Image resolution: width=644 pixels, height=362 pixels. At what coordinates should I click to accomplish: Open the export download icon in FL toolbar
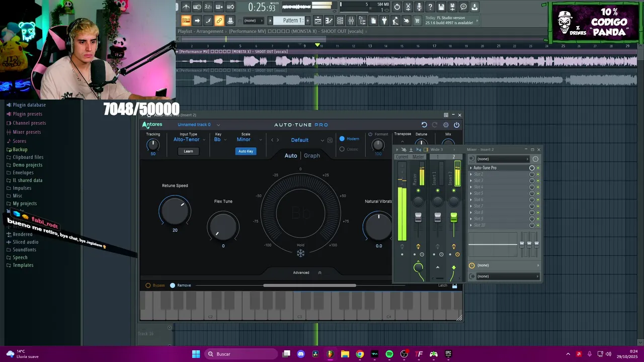(474, 7)
